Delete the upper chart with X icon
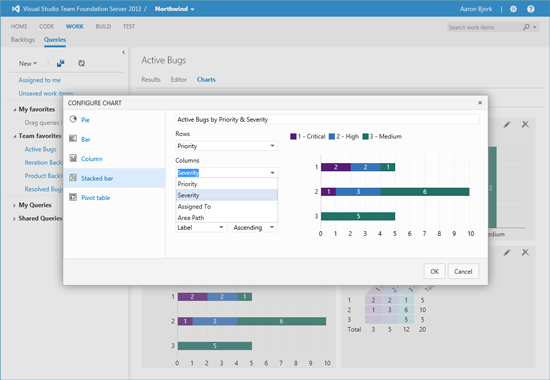The width and height of the screenshot is (550, 380). point(525,124)
